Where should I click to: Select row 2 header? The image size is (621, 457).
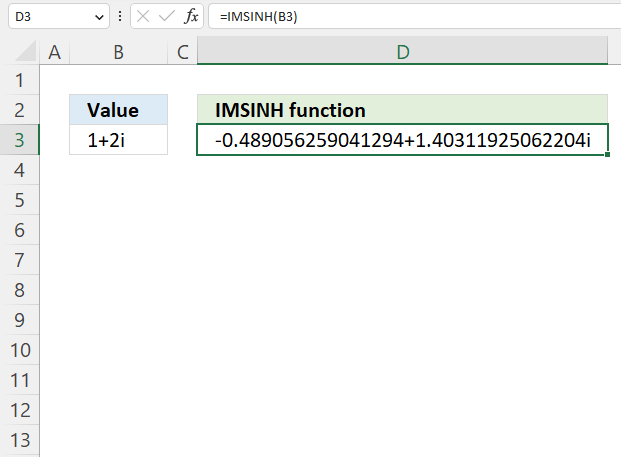pos(19,110)
